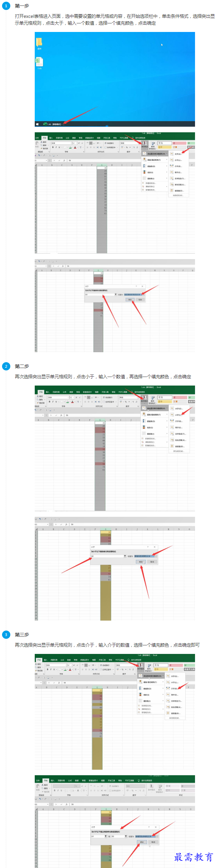The image size is (216, 868).
Task: Click Italic icon in step one ribbon screenshot
Action: [56, 147]
